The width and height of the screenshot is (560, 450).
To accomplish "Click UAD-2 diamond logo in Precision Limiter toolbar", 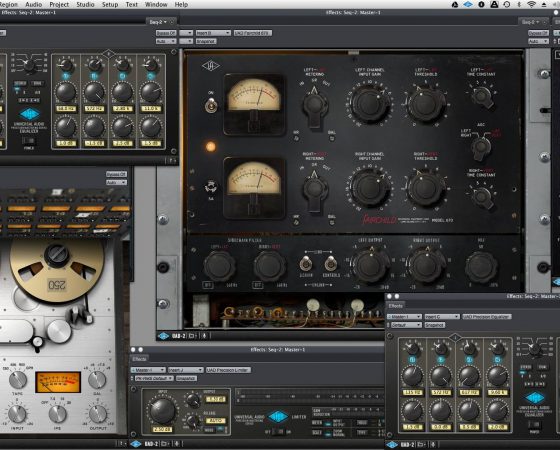I will (x=135, y=444).
